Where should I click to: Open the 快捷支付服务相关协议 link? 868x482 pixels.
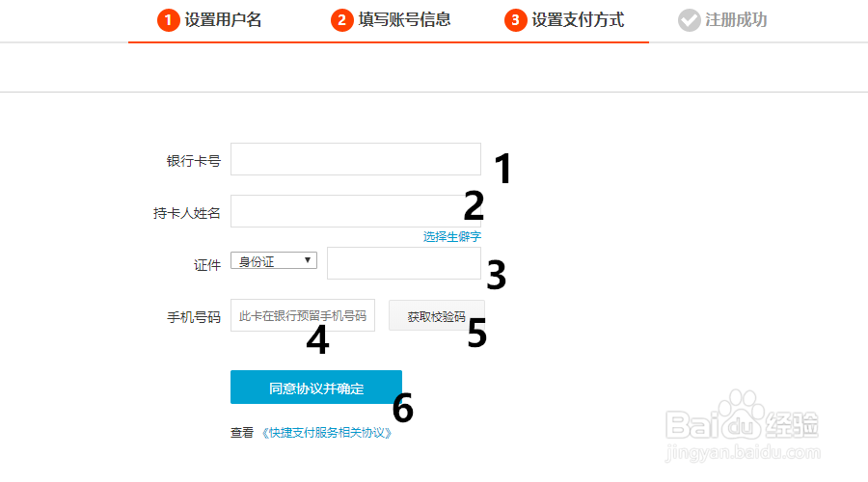327,433
